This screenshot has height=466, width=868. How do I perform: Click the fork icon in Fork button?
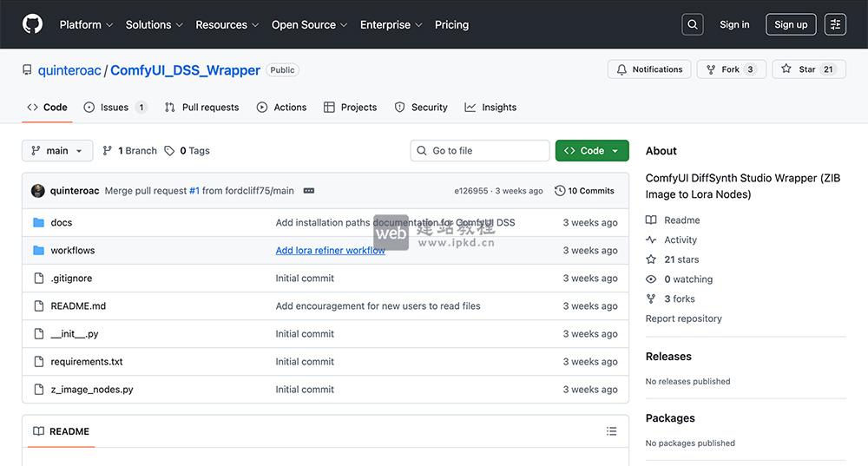coord(711,69)
